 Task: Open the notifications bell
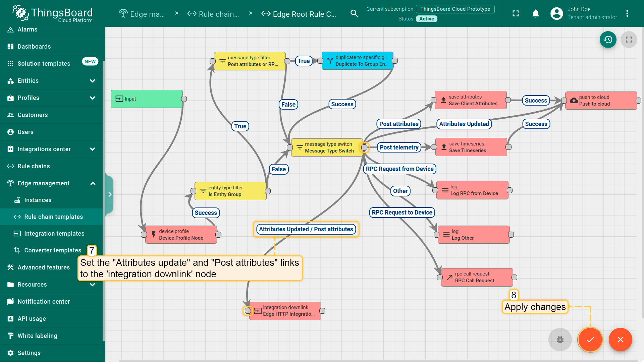(x=536, y=13)
